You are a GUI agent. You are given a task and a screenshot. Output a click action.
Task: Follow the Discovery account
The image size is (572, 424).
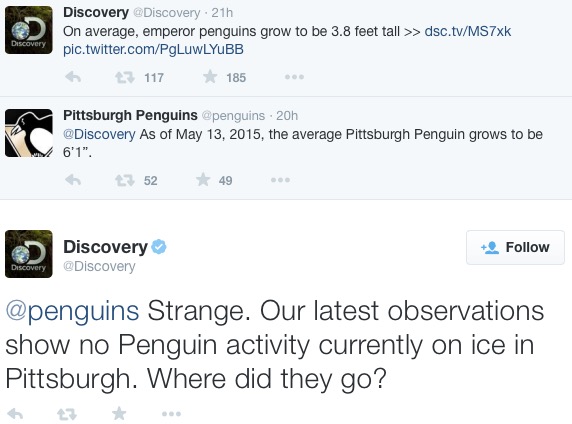click(x=515, y=247)
